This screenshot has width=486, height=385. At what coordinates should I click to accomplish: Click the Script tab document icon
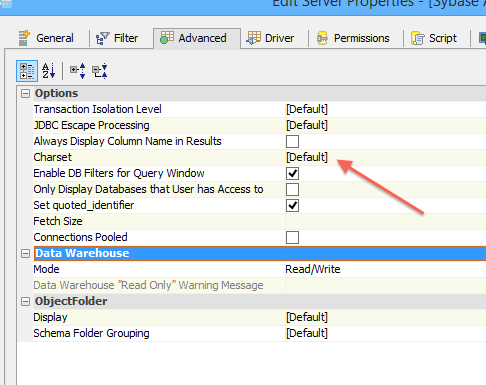point(418,38)
